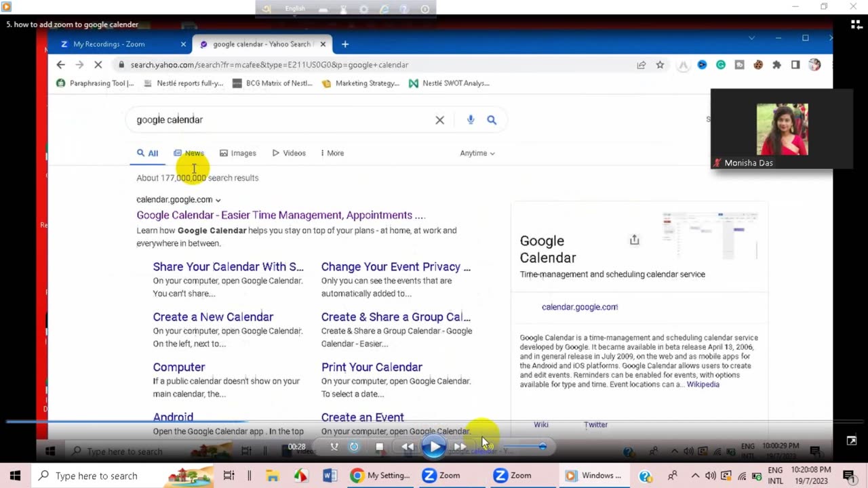This screenshot has height=488, width=868.
Task: Open Task View on the taskbar
Action: tap(229, 476)
